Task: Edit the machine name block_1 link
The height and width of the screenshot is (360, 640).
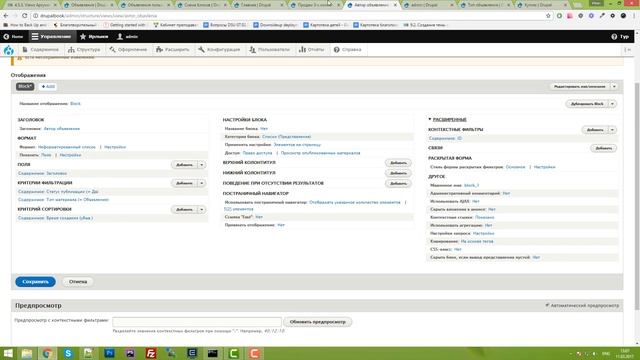Action: 471,185
